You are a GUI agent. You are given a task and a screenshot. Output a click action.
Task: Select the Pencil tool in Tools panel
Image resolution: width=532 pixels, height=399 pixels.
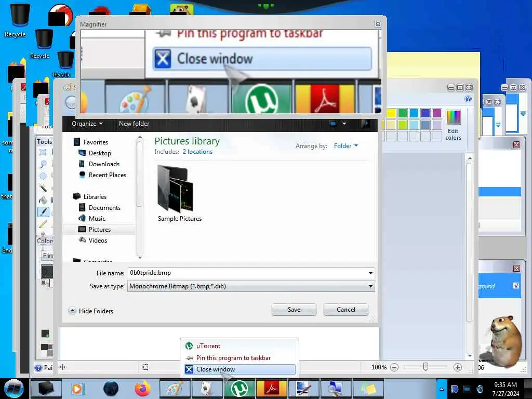pyautogui.click(x=43, y=224)
